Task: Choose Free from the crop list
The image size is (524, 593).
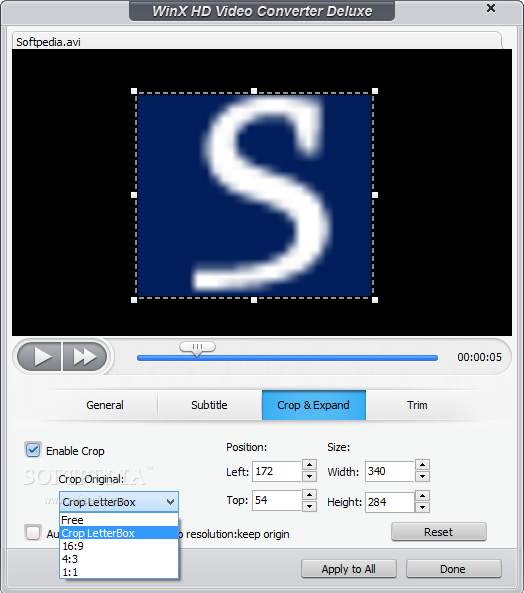Action: (x=119, y=520)
